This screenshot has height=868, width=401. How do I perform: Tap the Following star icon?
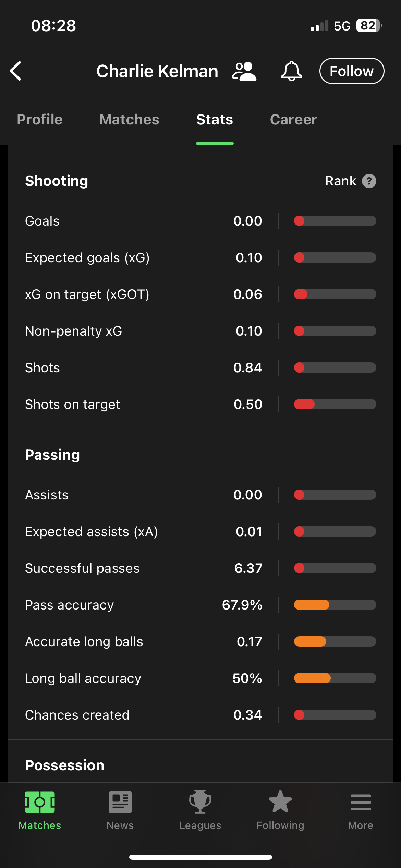pos(280,802)
